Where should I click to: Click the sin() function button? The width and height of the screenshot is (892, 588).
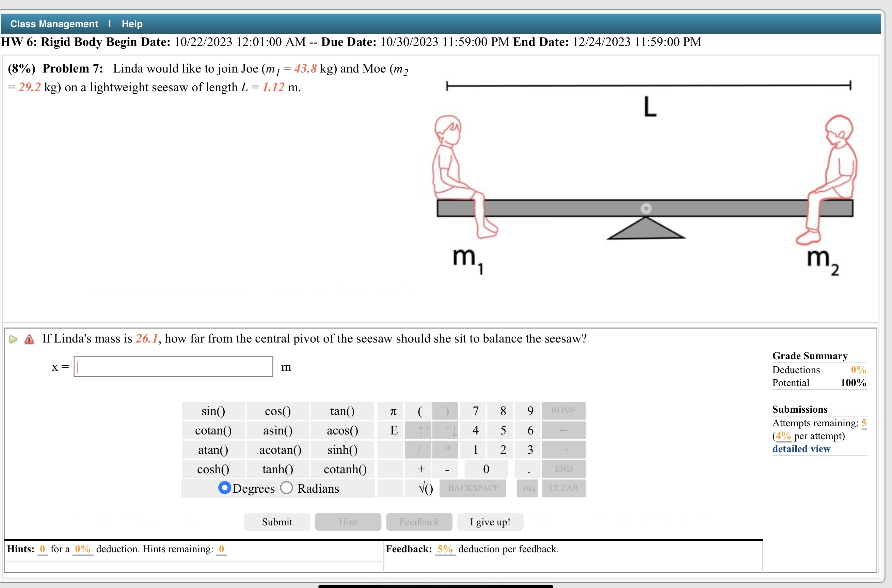213,411
